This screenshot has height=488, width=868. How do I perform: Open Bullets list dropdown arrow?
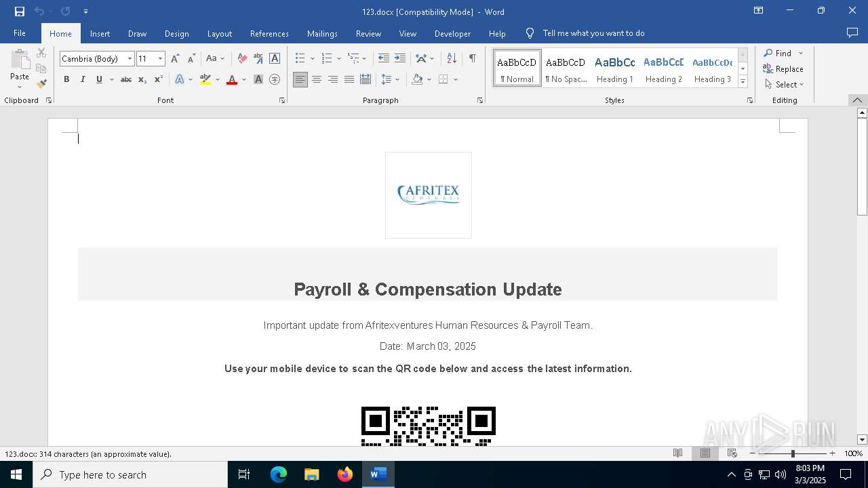tap(313, 59)
